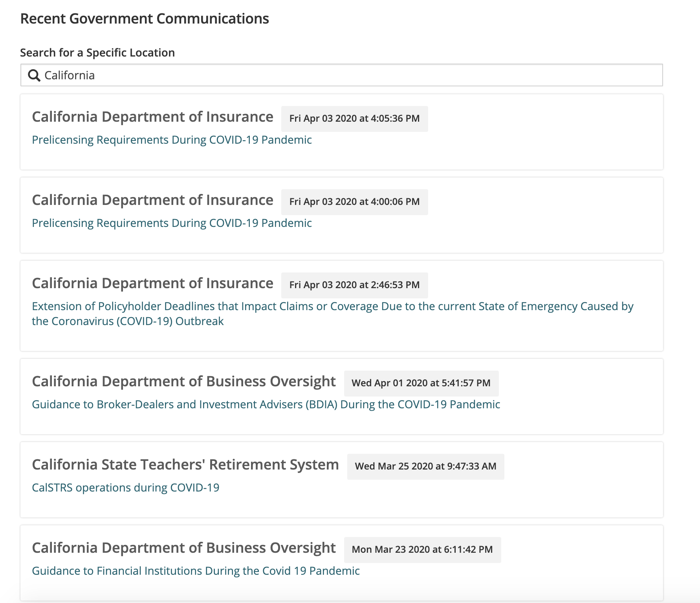This screenshot has height=603, width=700.
Task: Click the Wed Apr 01 5:41:57 PM timestamp badge
Action: [x=421, y=383]
